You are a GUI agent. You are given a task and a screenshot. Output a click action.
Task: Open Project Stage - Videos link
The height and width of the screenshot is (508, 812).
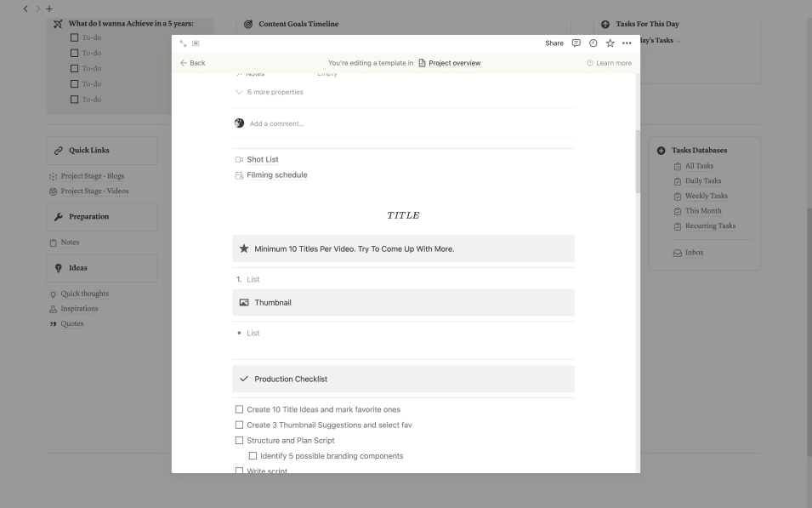pyautogui.click(x=94, y=191)
